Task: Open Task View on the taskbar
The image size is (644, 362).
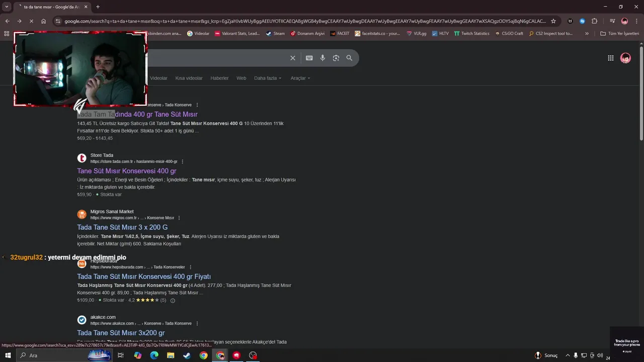Action: [x=121, y=355]
